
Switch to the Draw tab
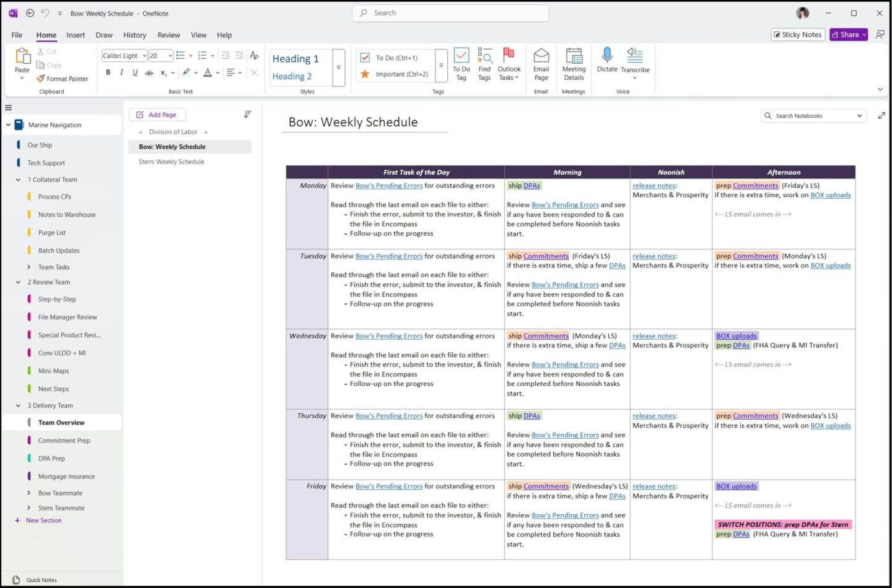[103, 35]
